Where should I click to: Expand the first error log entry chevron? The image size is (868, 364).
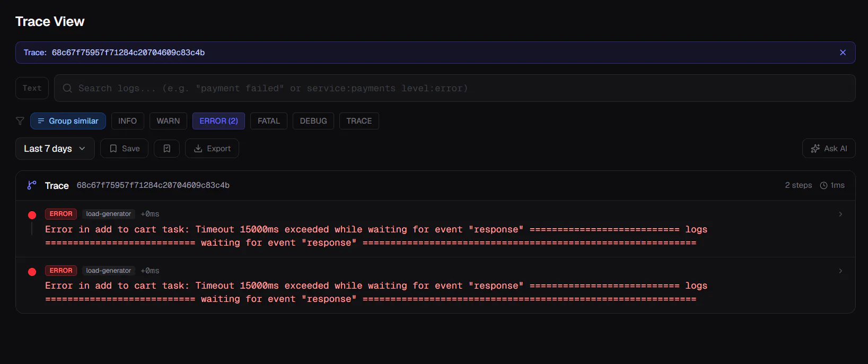[x=840, y=214]
